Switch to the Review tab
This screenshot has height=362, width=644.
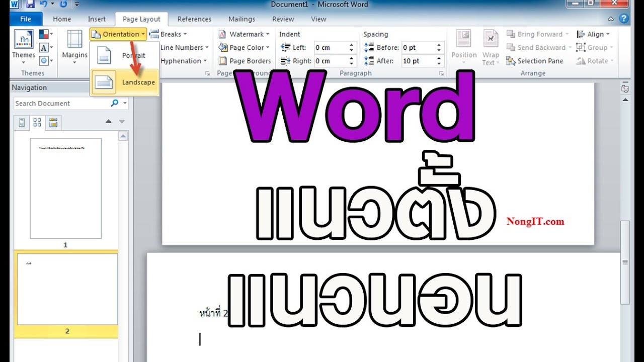click(x=283, y=19)
